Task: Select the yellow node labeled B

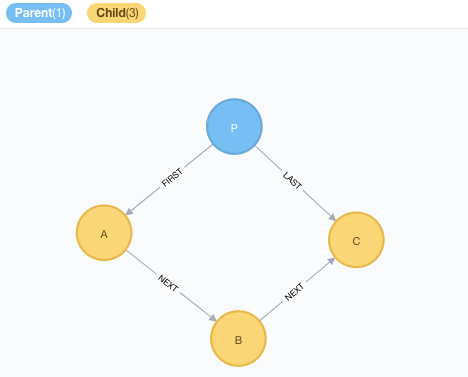Action: [238, 339]
